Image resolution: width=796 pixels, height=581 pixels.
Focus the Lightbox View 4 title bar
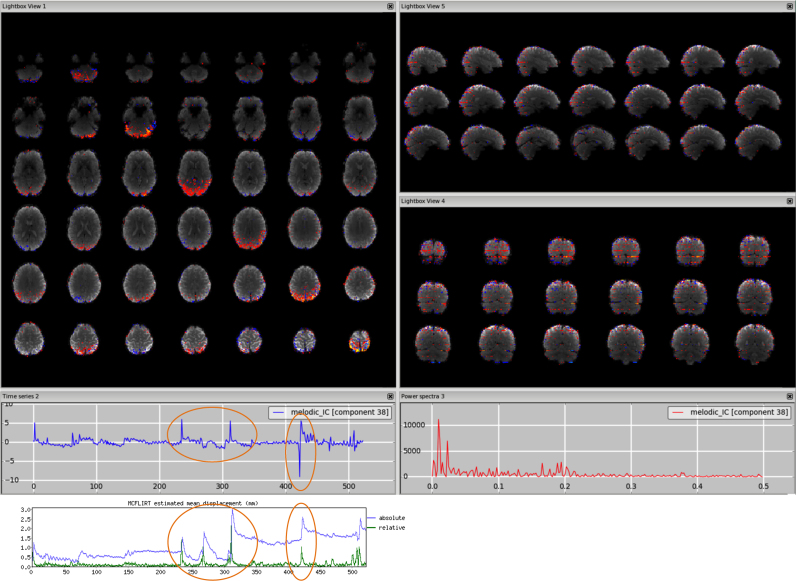point(550,201)
